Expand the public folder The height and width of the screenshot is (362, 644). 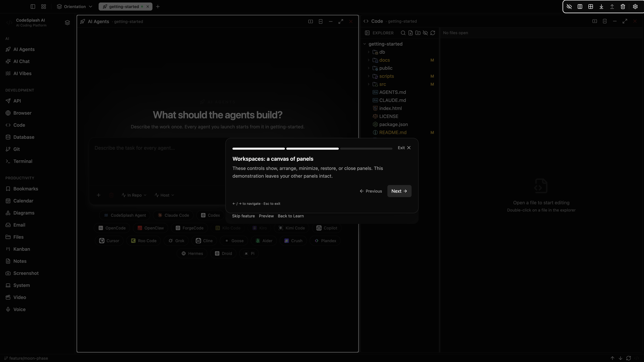368,68
